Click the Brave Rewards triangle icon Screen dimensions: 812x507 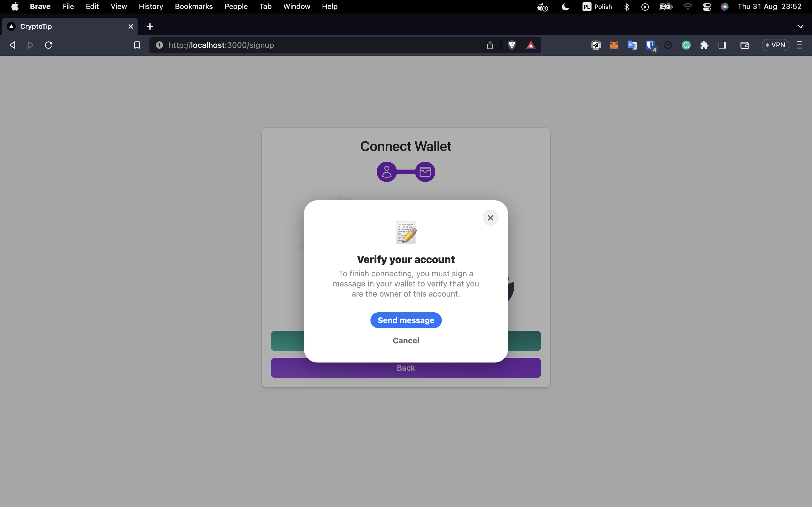pos(531,45)
